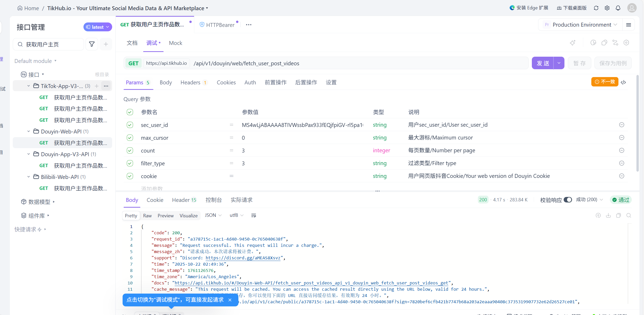The width and height of the screenshot is (644, 315).
Task: Remove the sec_user_id parameter via minus icon
Action: pyautogui.click(x=622, y=125)
